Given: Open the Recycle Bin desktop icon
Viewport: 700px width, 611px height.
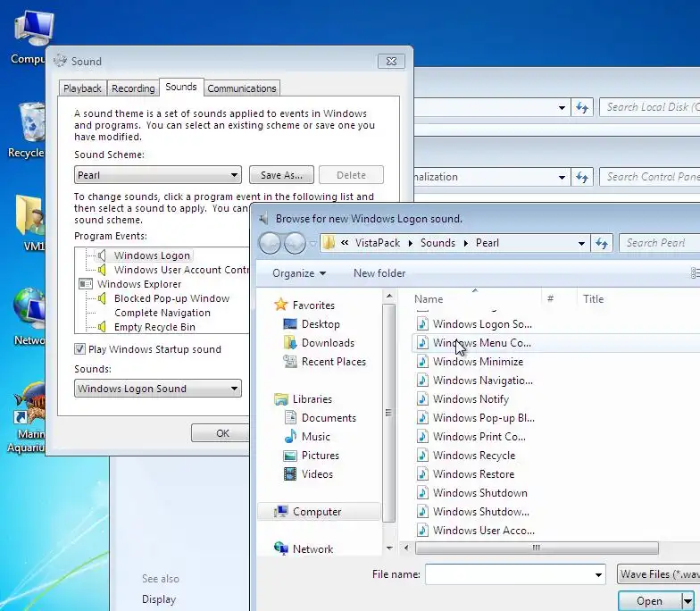Looking at the screenshot, I should pyautogui.click(x=29, y=130).
